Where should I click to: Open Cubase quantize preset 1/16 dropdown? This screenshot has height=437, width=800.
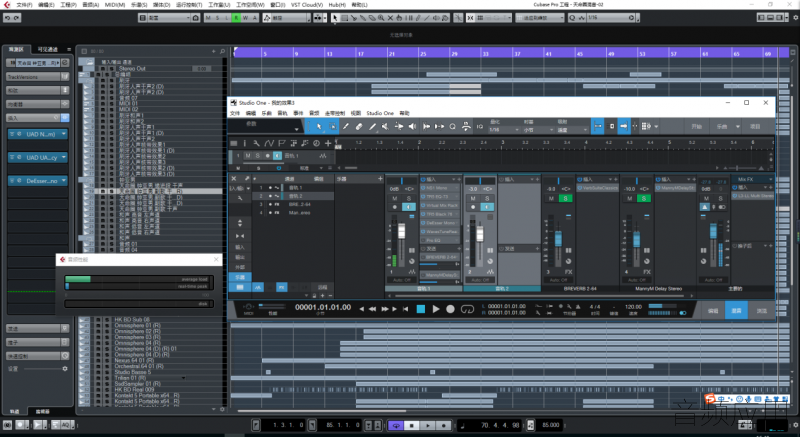pos(610,18)
